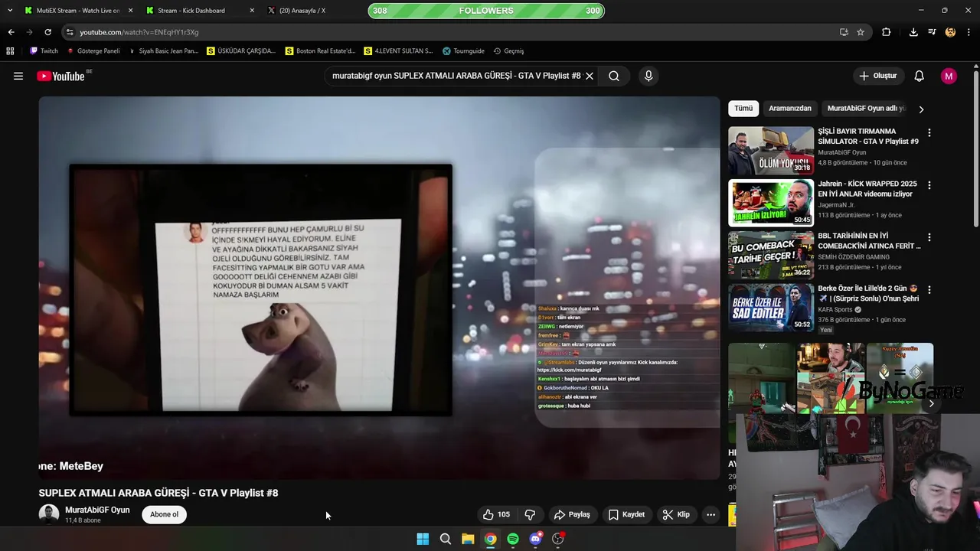Open the MuratAbiGF Oyun channel name link
The width and height of the screenshot is (980, 551).
[97, 510]
